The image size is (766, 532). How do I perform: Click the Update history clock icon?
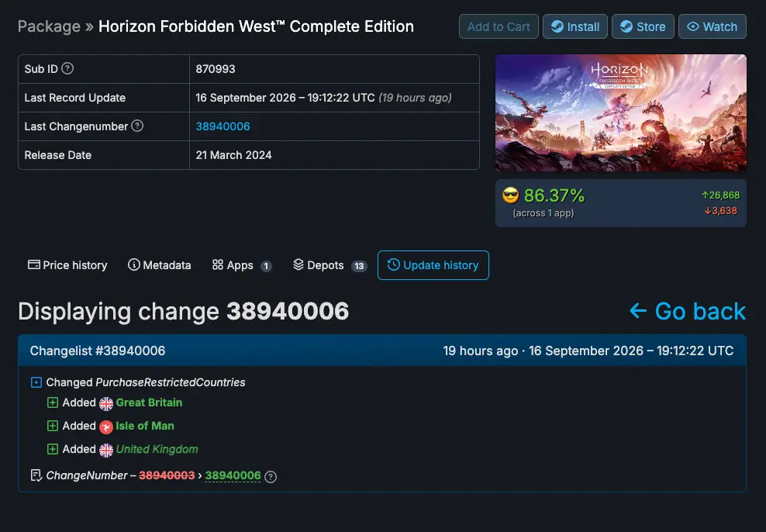[x=394, y=264]
